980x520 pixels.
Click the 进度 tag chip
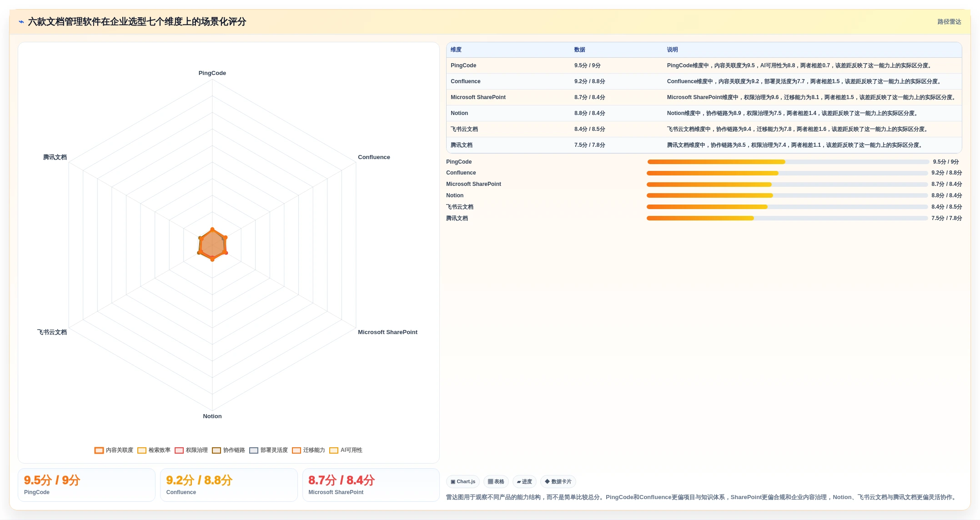pos(524,481)
